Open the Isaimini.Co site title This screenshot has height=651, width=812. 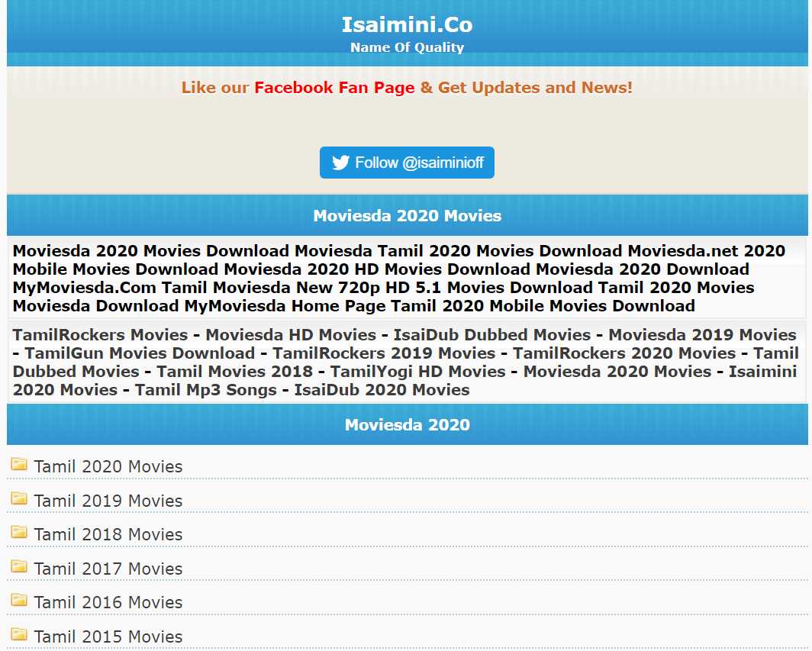[x=407, y=25]
